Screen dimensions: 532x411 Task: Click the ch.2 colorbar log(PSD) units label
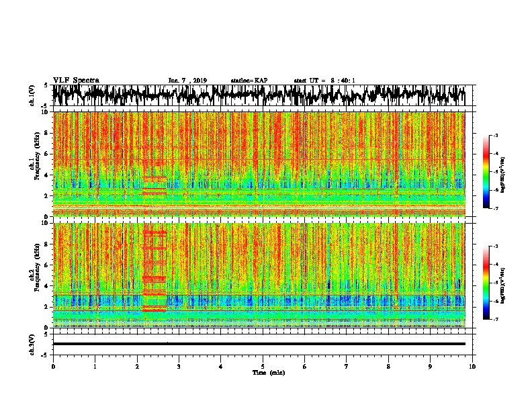click(503, 285)
